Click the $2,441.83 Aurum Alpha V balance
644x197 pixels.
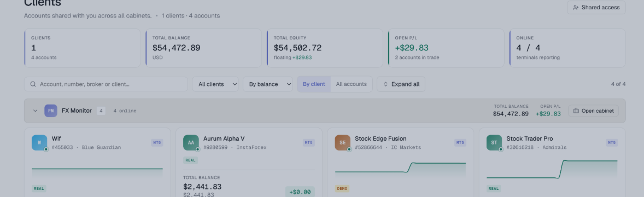point(202,187)
